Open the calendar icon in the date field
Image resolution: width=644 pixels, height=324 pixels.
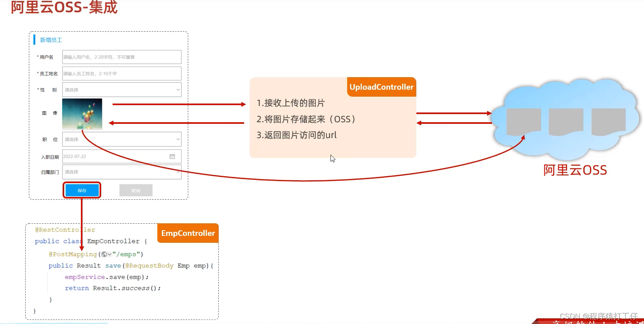pos(172,156)
